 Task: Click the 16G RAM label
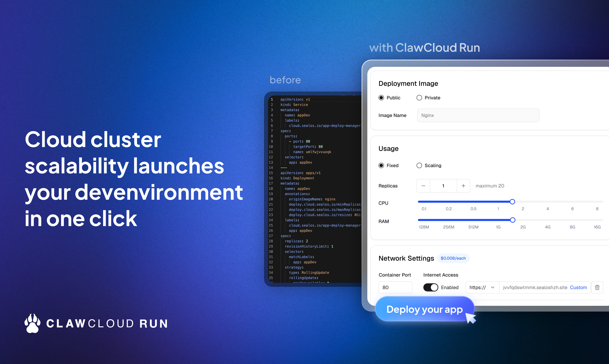pos(597,227)
